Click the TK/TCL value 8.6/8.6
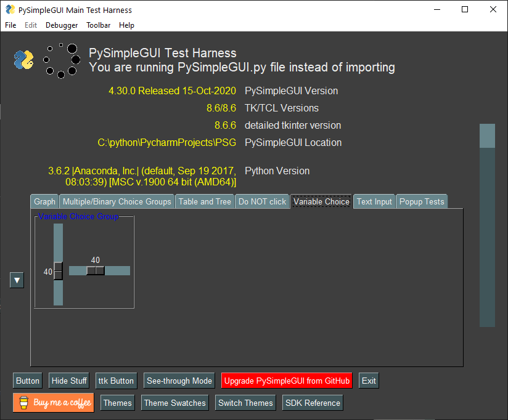The image size is (508, 420). pos(221,108)
